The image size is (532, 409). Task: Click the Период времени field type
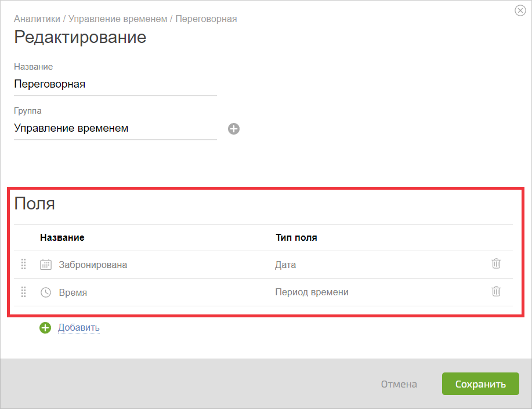point(312,292)
